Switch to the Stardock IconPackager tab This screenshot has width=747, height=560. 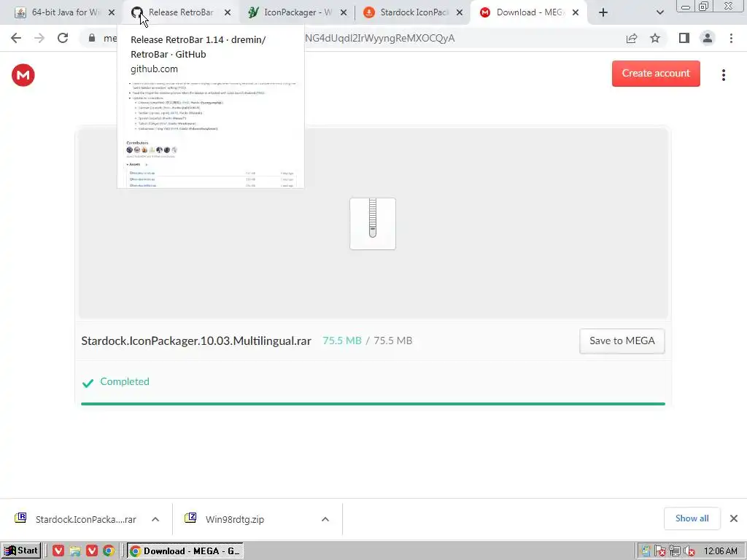point(411,12)
